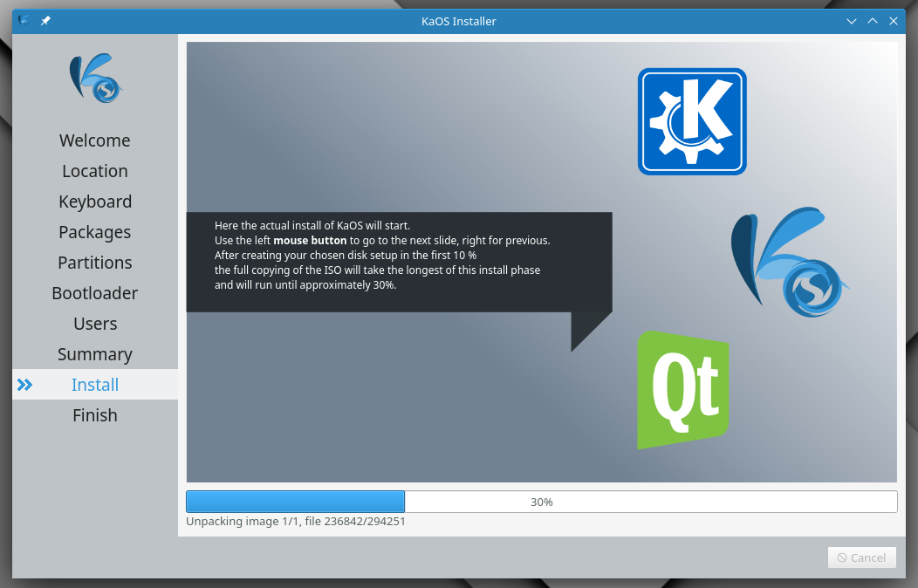The width and height of the screenshot is (918, 588).
Task: Click the 'KaOS Installer' window title
Action: (458, 21)
